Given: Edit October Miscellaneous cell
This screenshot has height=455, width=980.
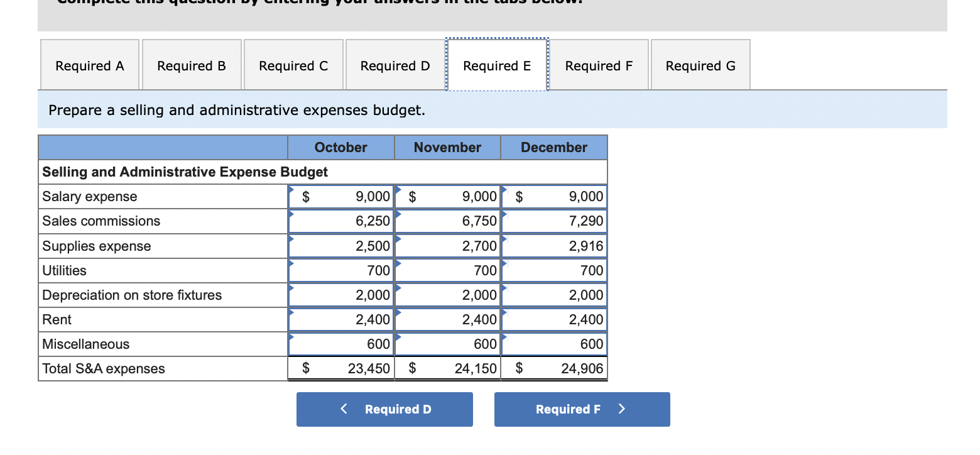Looking at the screenshot, I should point(342,344).
